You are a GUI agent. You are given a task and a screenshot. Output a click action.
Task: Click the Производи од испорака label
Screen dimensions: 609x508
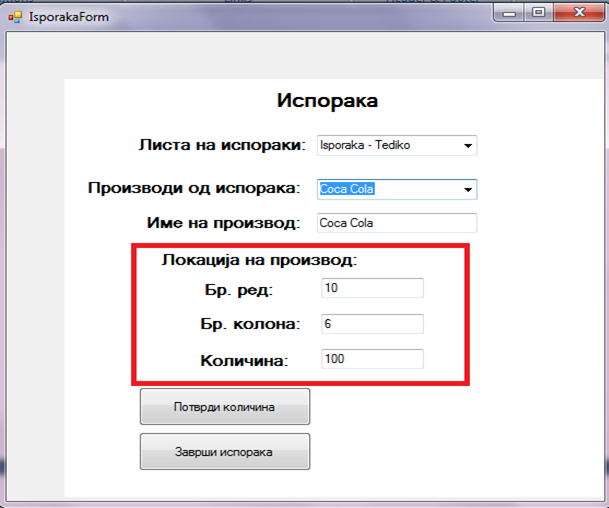193,187
